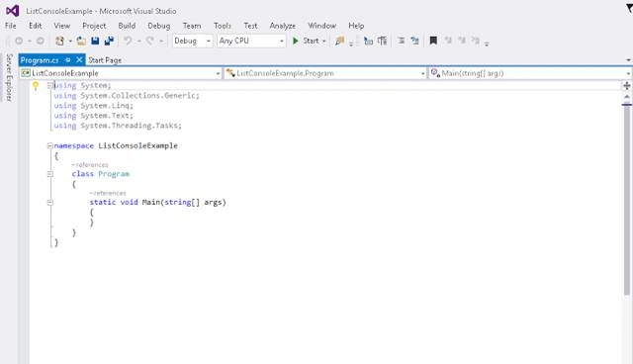Open the ListConsoleExample.Program type dropdown
The width and height of the screenshot is (633, 364).
point(325,73)
